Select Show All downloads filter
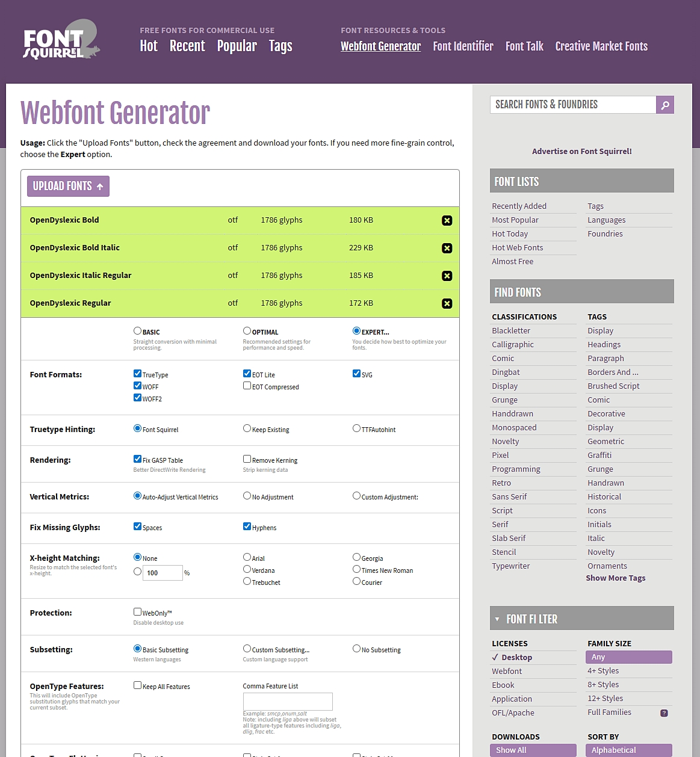This screenshot has width=700, height=757. coord(533,750)
